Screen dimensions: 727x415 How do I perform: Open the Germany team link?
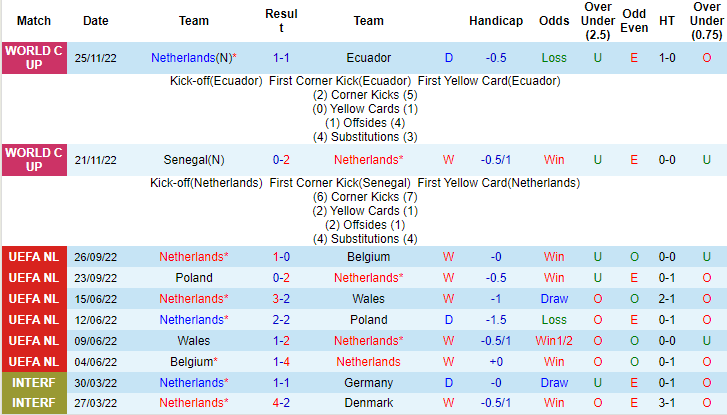point(368,383)
